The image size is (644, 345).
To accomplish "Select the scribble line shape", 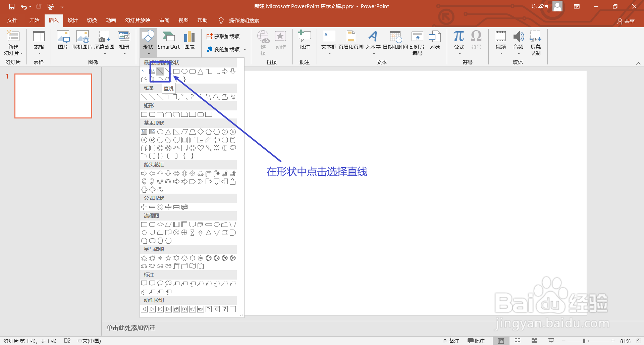I will [x=233, y=97].
